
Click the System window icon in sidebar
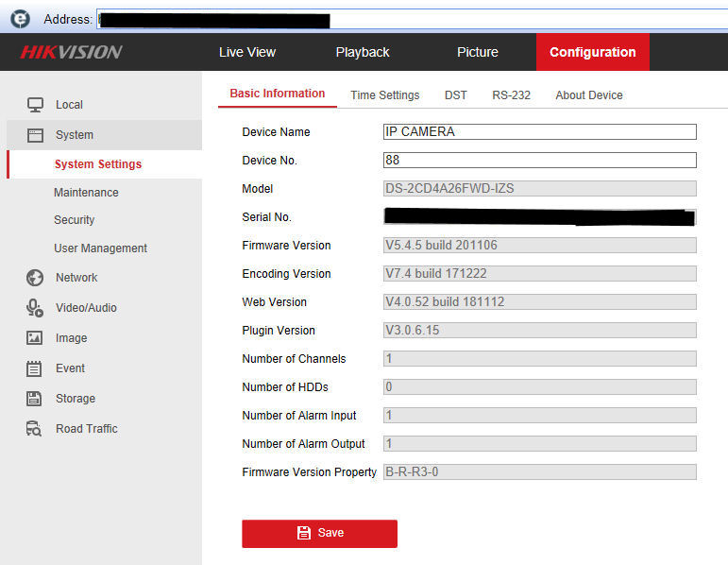point(35,135)
